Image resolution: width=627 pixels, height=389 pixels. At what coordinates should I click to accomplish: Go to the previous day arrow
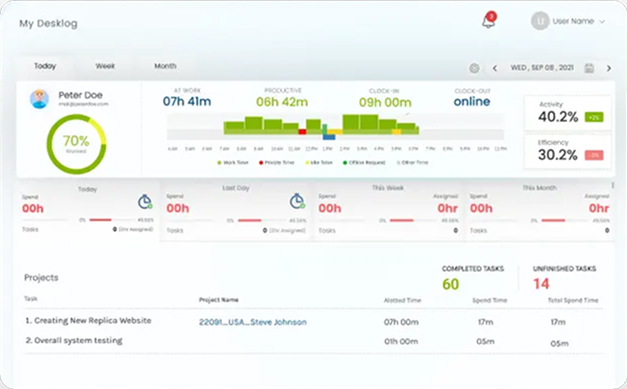click(x=495, y=68)
